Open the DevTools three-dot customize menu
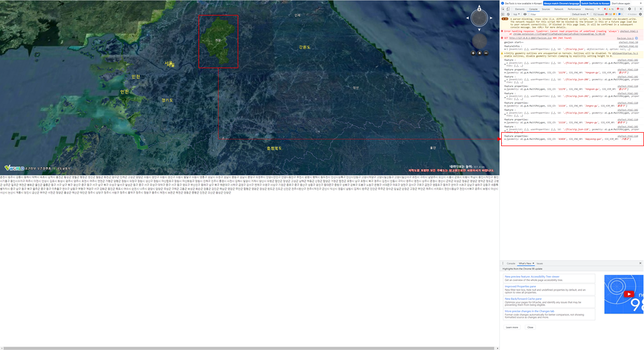This screenshot has height=350, width=644. point(635,9)
